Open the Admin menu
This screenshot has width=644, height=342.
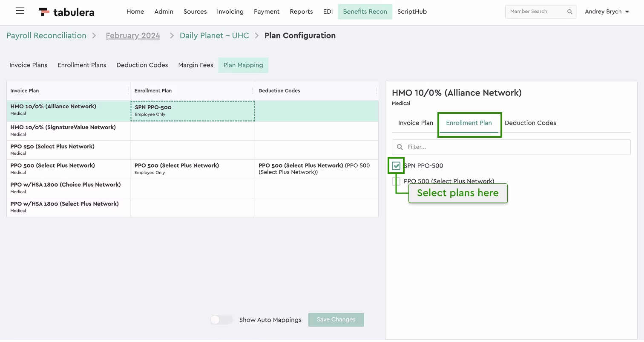coord(164,12)
